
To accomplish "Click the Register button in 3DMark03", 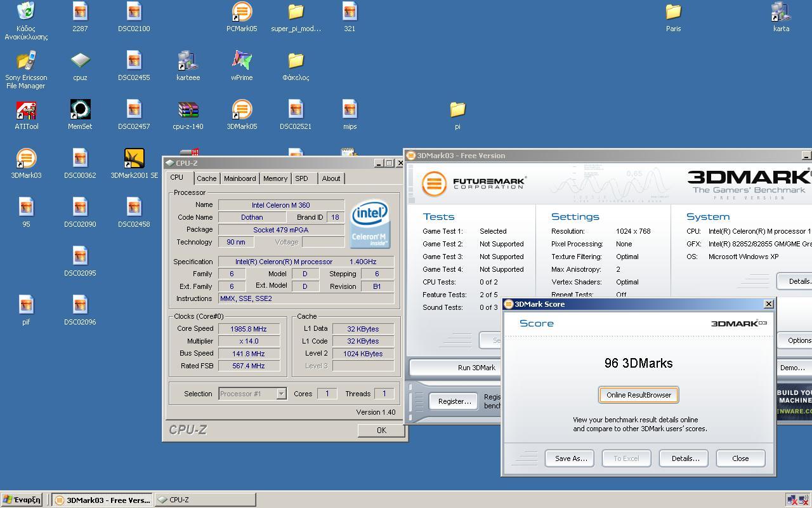I will [454, 401].
